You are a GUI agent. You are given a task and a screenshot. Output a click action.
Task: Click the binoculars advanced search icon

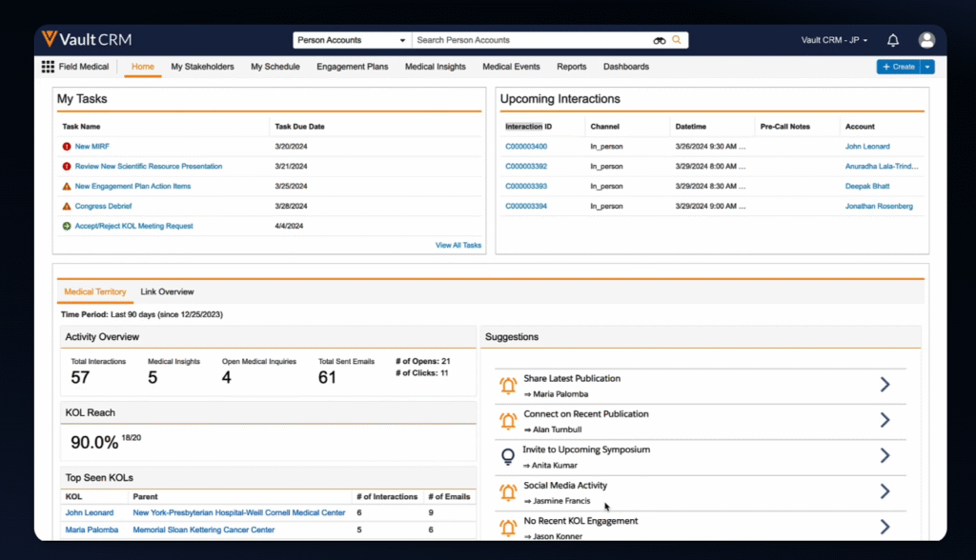click(x=659, y=39)
